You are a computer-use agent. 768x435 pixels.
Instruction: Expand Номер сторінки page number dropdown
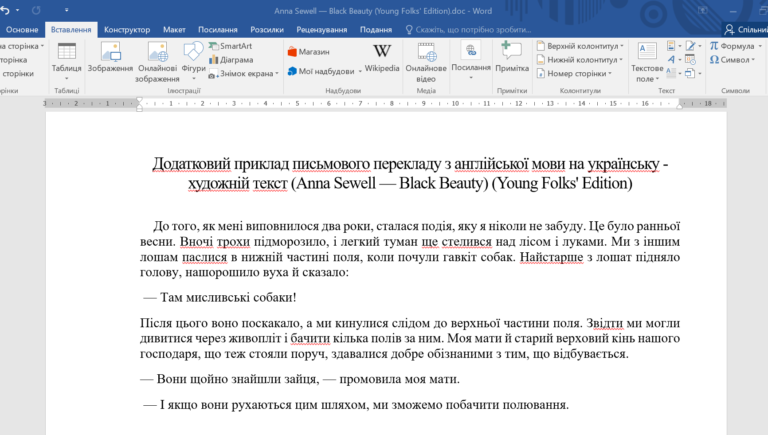pos(610,73)
